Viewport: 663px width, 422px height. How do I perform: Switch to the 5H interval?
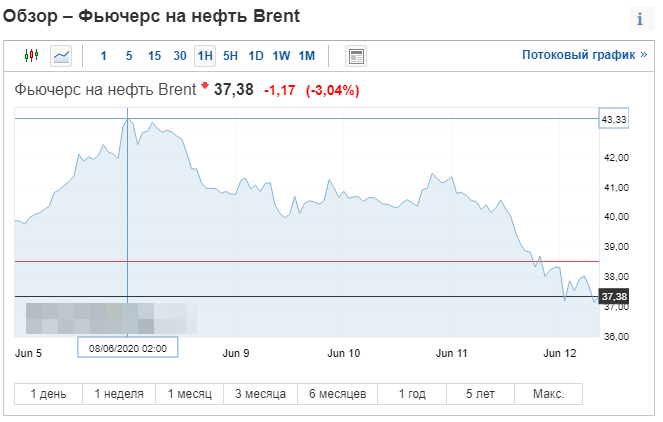click(x=230, y=56)
